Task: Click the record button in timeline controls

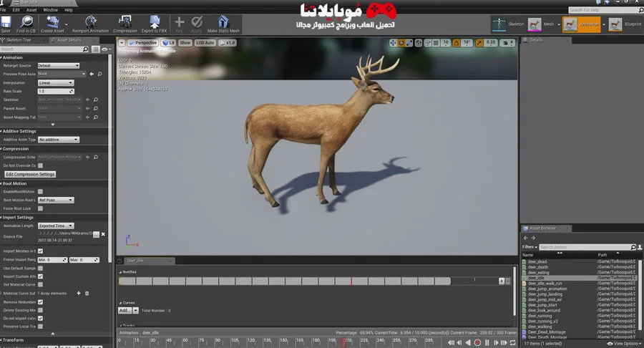Action: coord(477,342)
